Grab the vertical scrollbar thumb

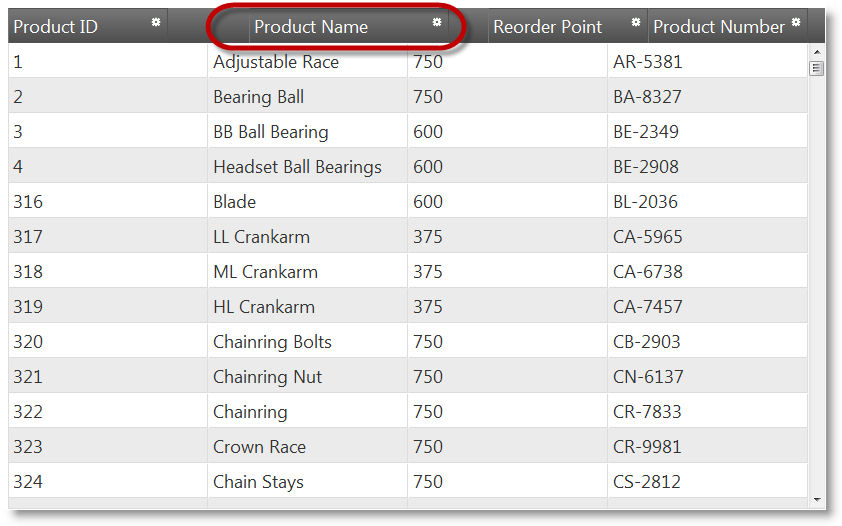pos(817,68)
